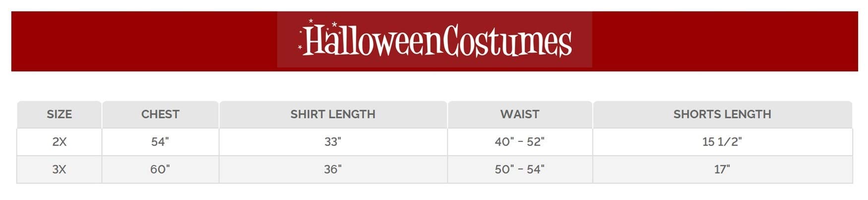The image size is (868, 200).
Task: Click the 15 1/2" shorts length cell
Action: pos(722,142)
